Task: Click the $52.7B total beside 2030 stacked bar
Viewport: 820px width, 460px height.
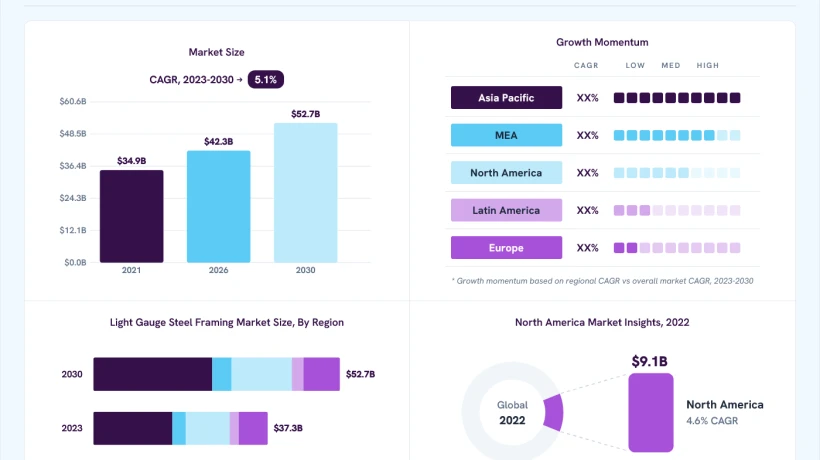Action: tap(360, 374)
